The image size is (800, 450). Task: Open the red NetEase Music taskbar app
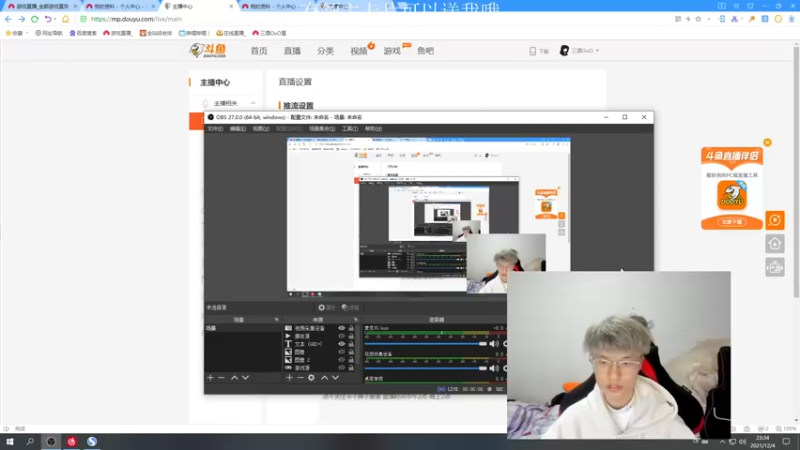pos(71,441)
